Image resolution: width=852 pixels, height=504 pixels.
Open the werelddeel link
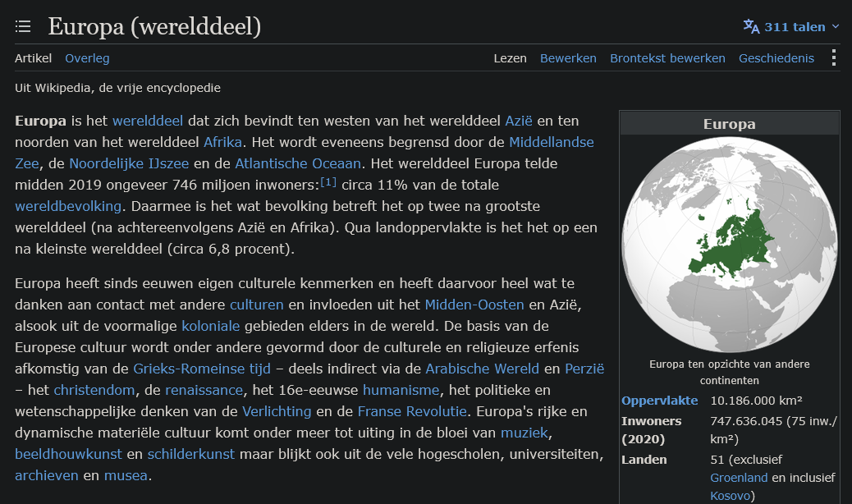pos(148,121)
